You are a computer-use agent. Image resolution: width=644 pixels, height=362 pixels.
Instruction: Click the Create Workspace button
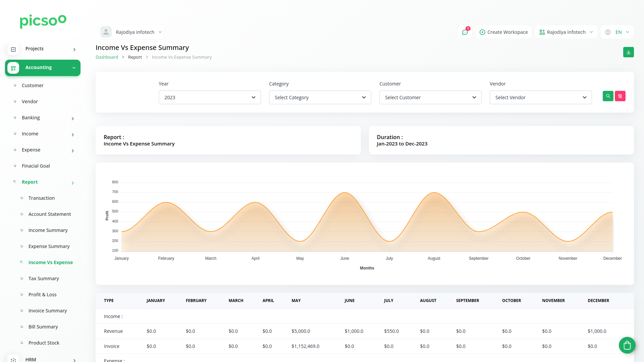503,32
